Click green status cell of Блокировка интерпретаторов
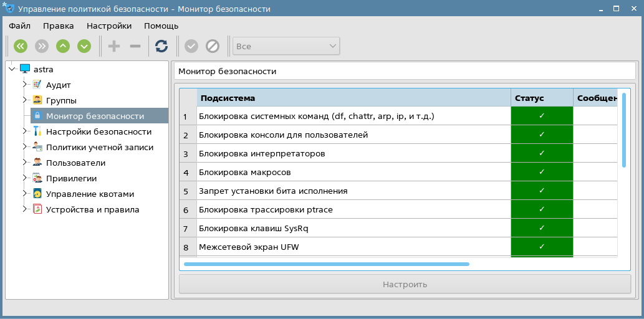 (542, 153)
